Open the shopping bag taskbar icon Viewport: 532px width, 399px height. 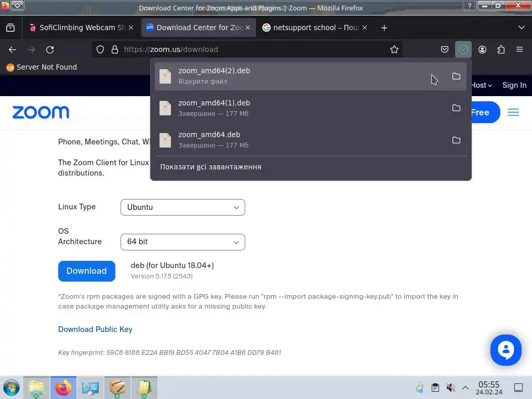click(x=144, y=388)
